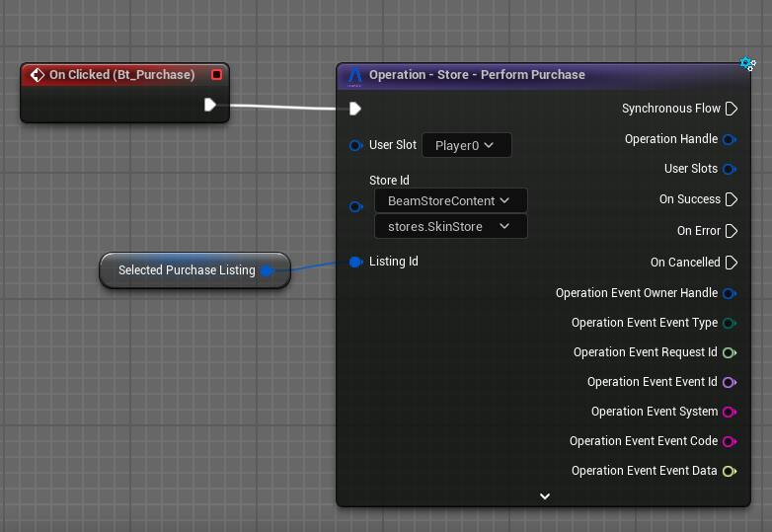
Task: Click the On Cancelled exec pin
Action: pos(731,263)
